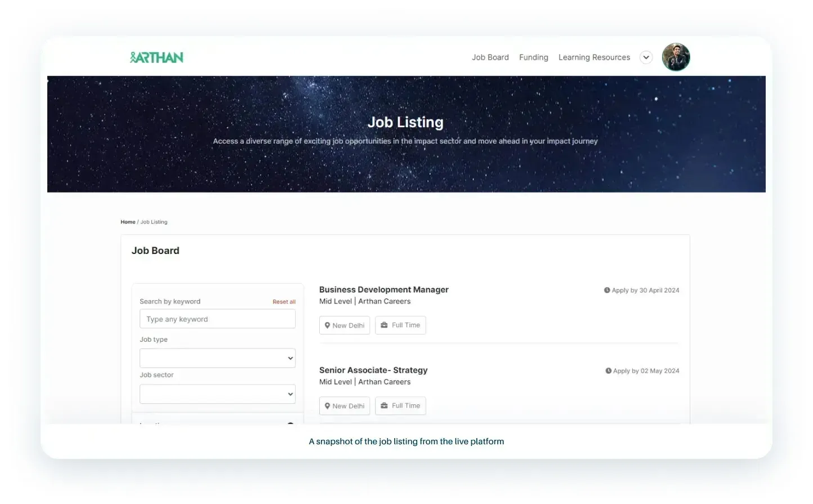This screenshot has height=504, width=813.
Task: Click location pin icon on Business Development Manager
Action: click(x=327, y=325)
